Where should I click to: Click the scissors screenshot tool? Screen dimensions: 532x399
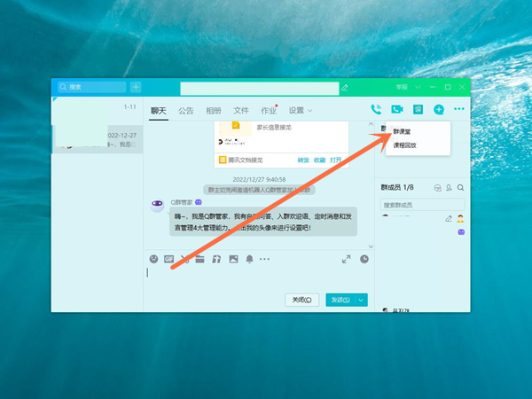tap(184, 259)
